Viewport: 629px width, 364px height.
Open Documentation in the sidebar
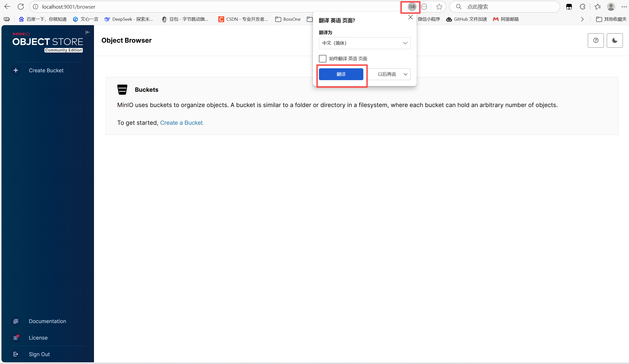click(x=47, y=321)
